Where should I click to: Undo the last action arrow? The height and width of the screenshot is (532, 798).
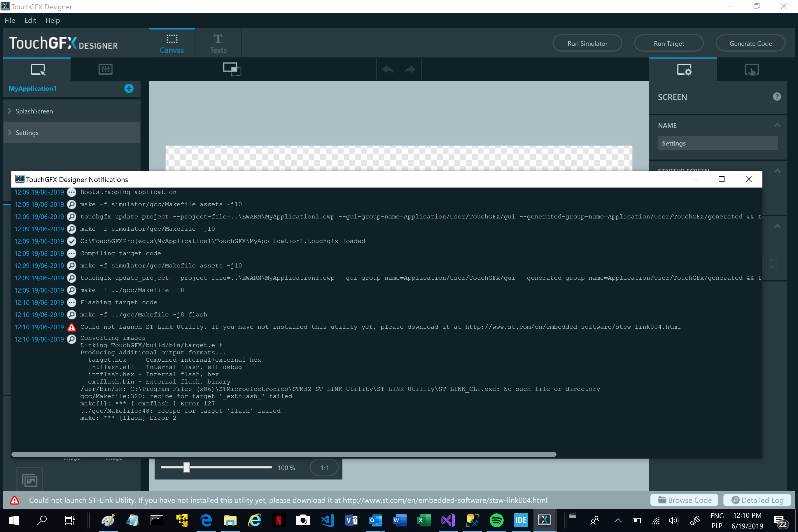coord(388,69)
